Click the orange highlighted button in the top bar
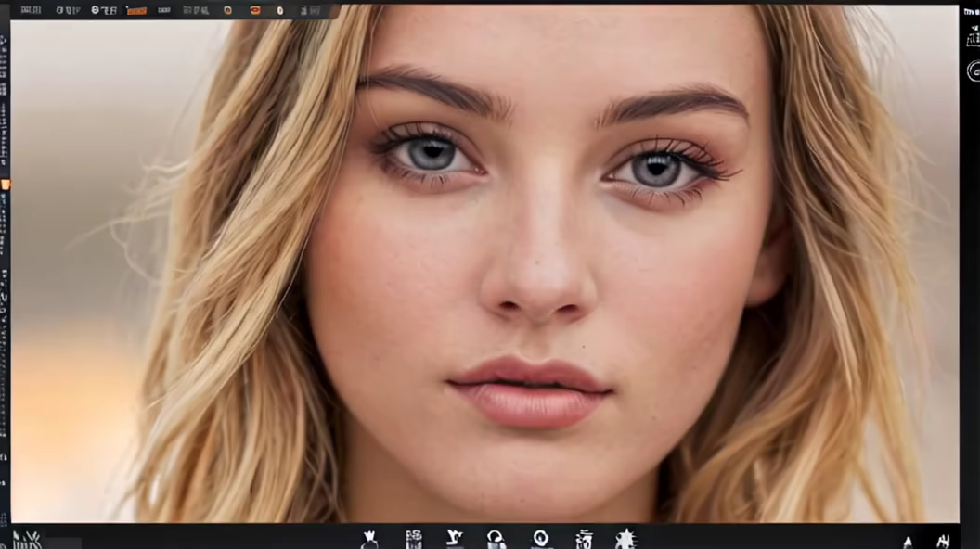 [x=136, y=10]
